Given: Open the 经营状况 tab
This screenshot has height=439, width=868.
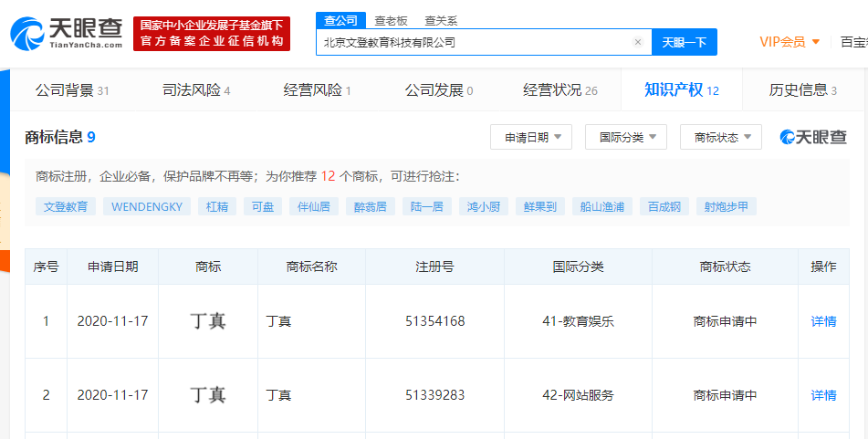Looking at the screenshot, I should [560, 90].
